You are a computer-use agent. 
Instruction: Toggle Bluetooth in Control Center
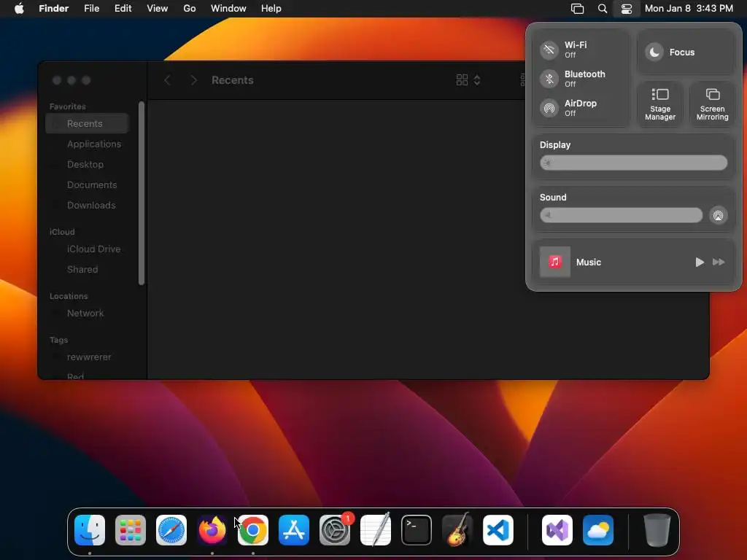point(549,79)
